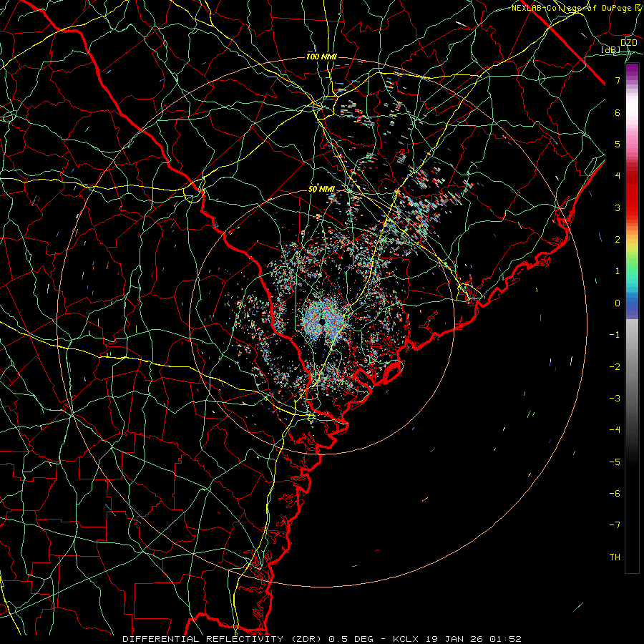
Task: Click the 100 NMI range ring label
Action: click(x=321, y=57)
